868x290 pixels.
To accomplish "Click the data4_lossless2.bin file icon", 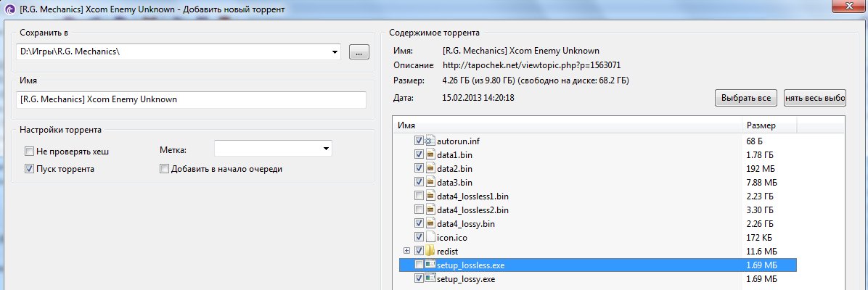I will tap(430, 210).
